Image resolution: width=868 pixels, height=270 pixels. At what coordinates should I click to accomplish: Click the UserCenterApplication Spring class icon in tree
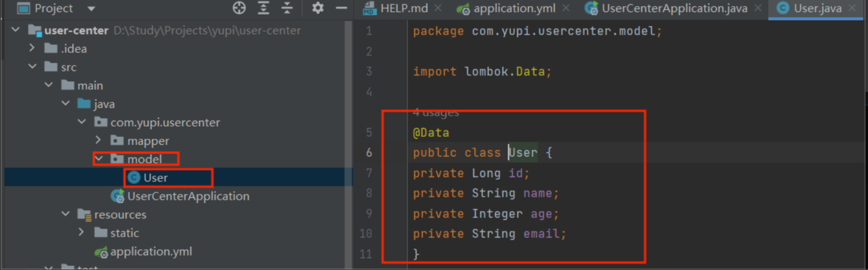(117, 196)
